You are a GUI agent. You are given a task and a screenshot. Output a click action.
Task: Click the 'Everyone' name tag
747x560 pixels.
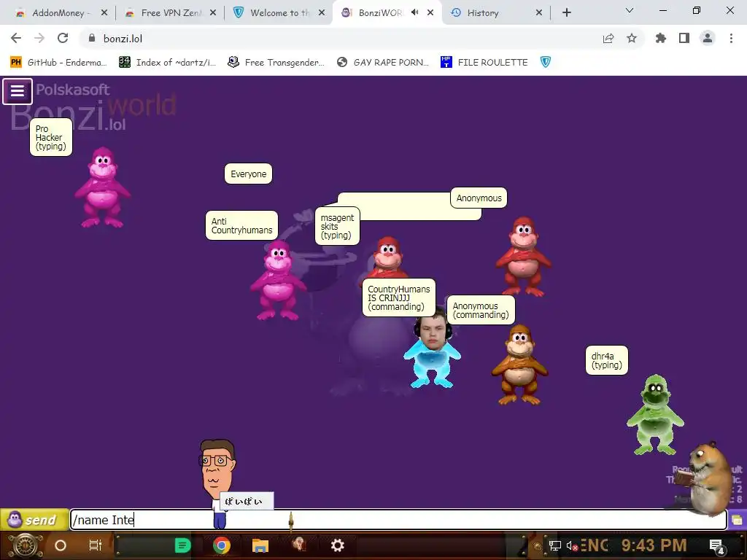pyautogui.click(x=248, y=174)
